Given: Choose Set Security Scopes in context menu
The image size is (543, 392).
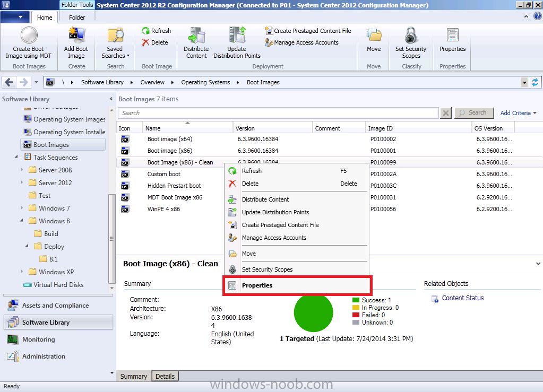Looking at the screenshot, I should click(x=296, y=269).
